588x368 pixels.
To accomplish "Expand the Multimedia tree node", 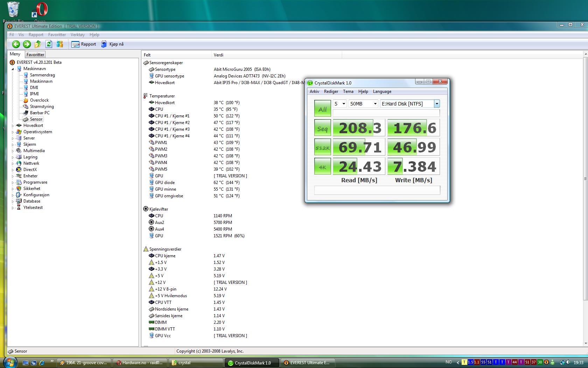I will (13, 151).
